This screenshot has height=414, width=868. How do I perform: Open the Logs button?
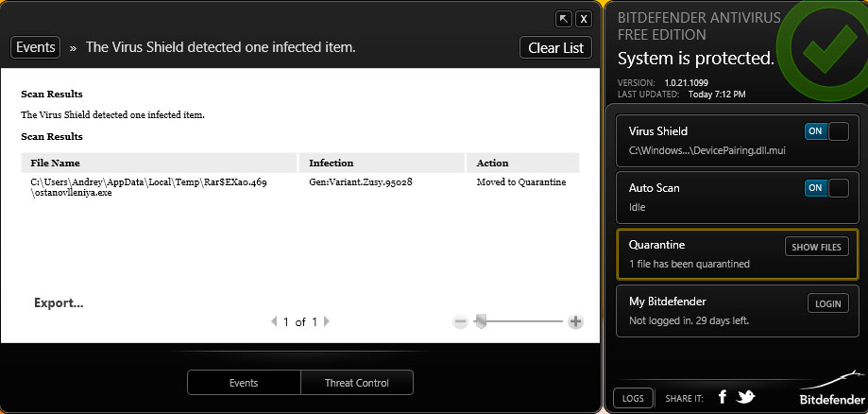633,398
